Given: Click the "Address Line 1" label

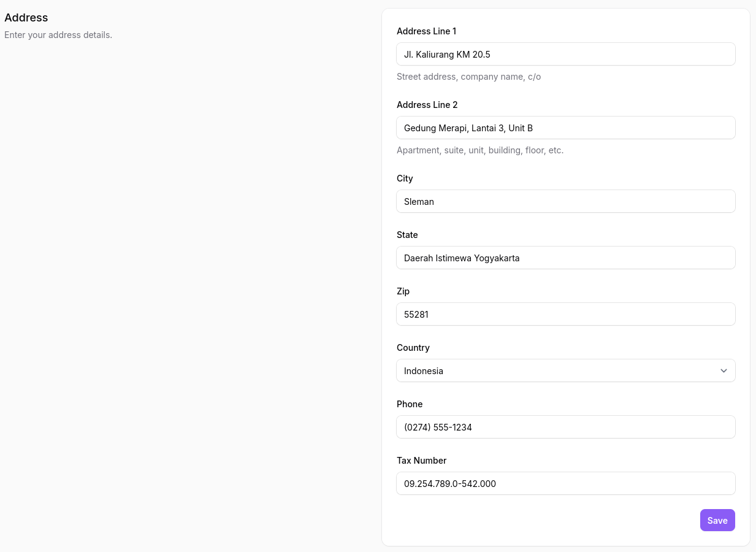Looking at the screenshot, I should [x=426, y=31].
